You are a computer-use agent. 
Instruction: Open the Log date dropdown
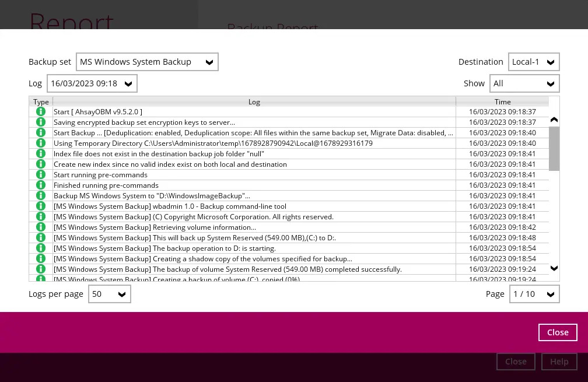pos(92,83)
